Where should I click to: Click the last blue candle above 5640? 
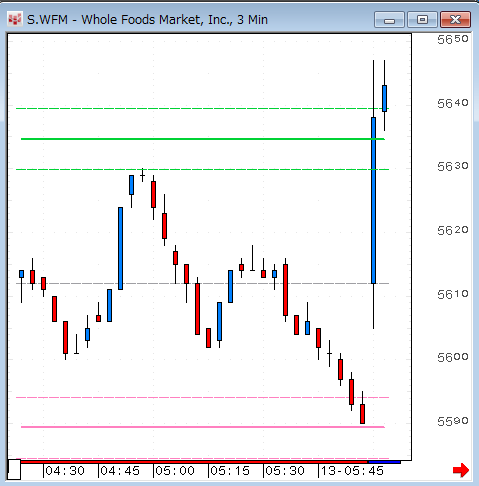[384, 98]
